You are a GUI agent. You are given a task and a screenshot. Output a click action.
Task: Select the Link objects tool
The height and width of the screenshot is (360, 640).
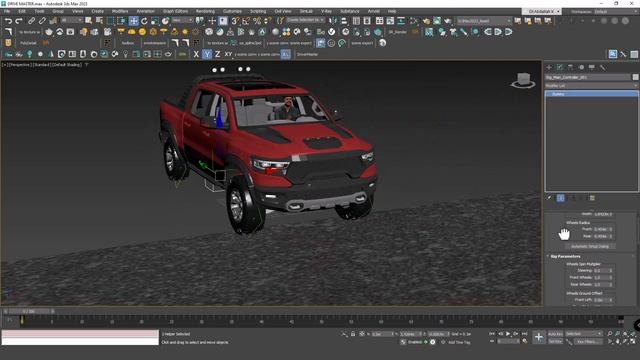tap(31, 21)
